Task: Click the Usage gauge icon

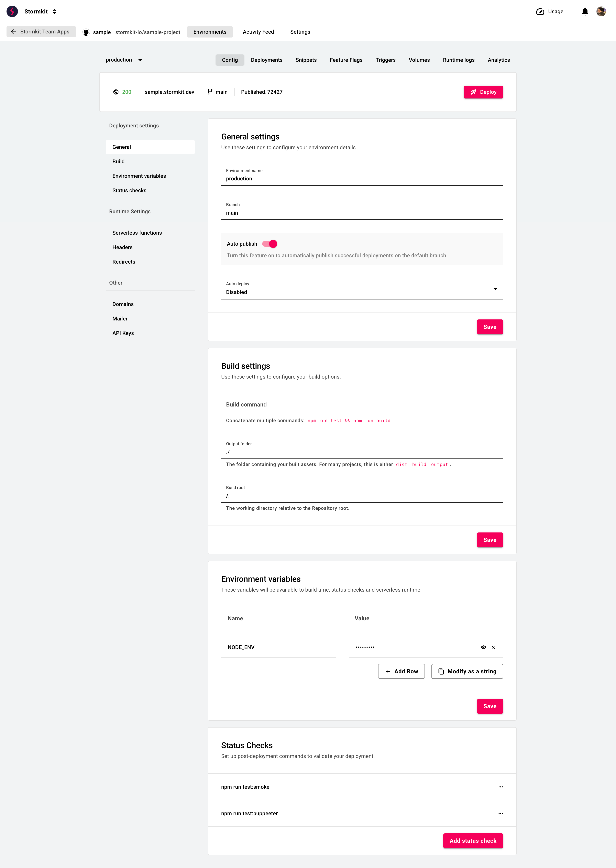Action: tap(540, 11)
